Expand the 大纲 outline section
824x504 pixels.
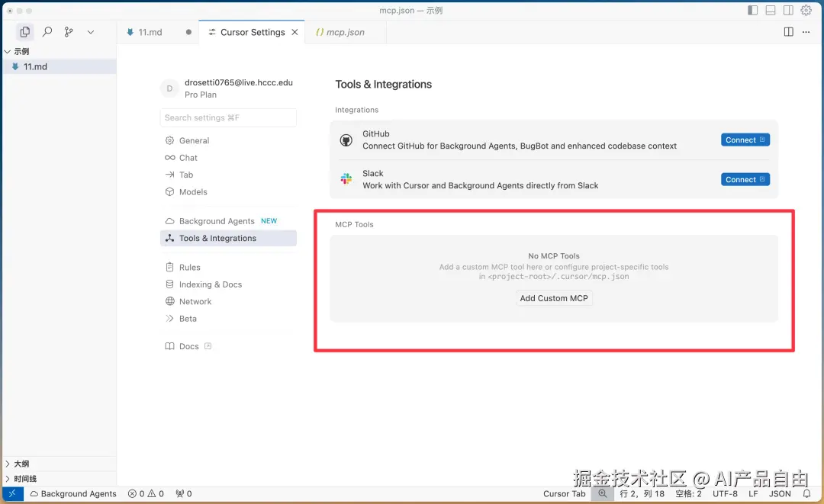pyautogui.click(x=59, y=464)
